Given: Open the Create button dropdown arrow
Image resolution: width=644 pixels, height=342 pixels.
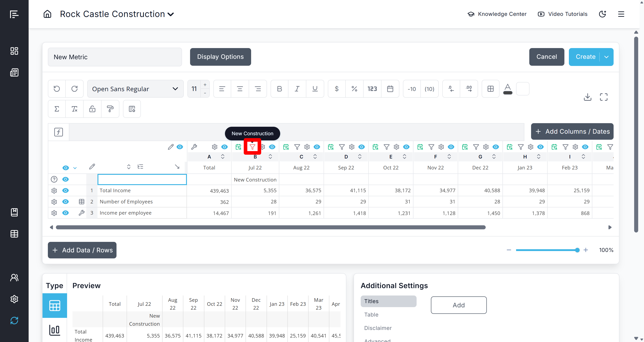Looking at the screenshot, I should [606, 57].
